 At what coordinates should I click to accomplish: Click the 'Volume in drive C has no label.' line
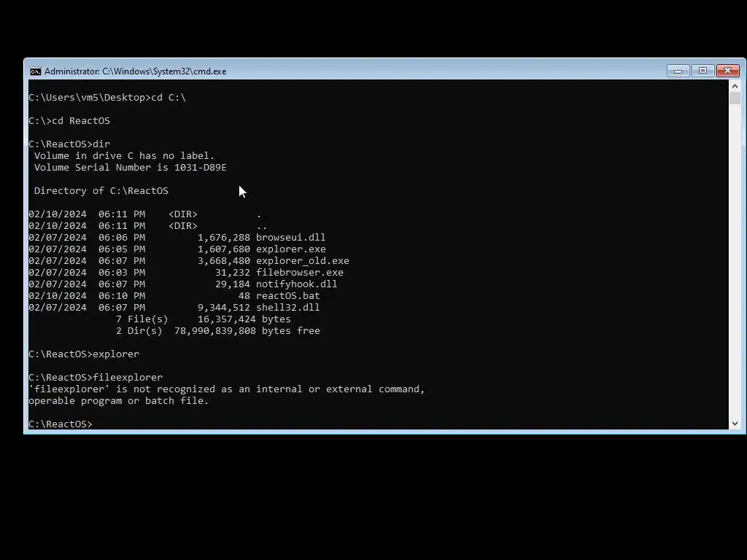coord(124,156)
